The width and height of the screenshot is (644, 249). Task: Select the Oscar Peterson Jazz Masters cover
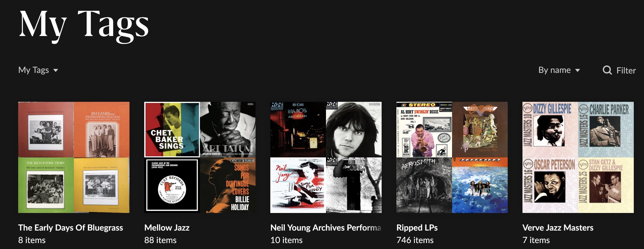(550, 185)
